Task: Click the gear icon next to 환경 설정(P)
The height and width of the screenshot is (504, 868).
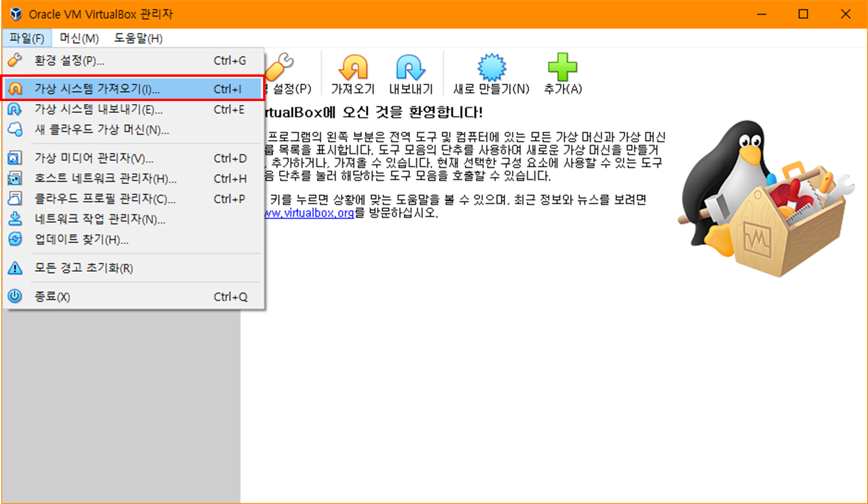Action: tap(15, 60)
